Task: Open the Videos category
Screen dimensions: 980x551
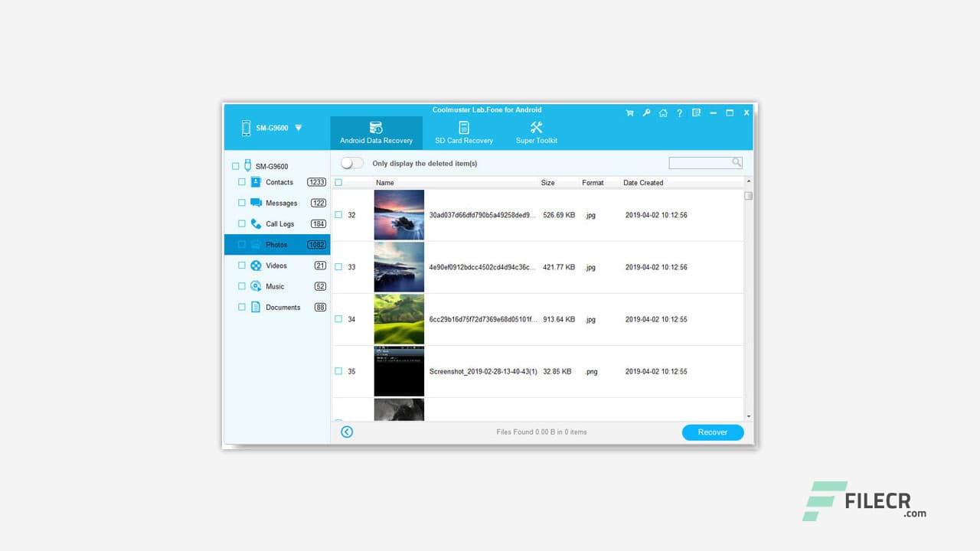Action: coord(275,266)
